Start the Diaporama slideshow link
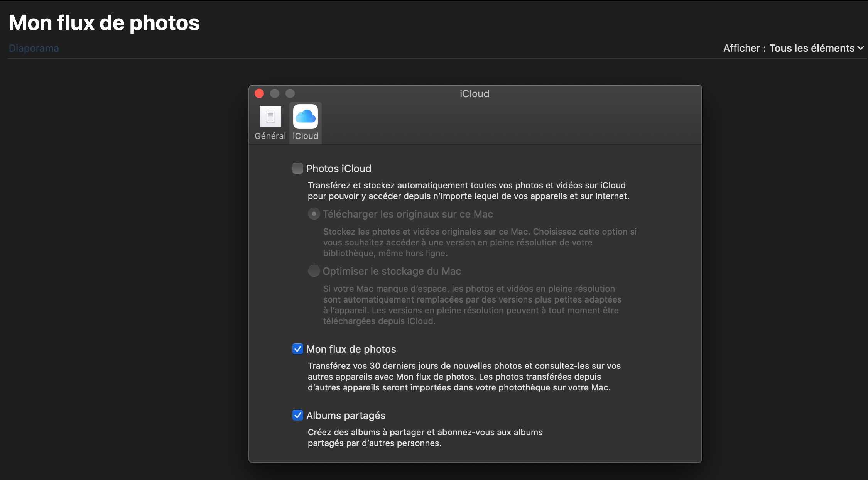Viewport: 868px width, 480px height. click(x=34, y=48)
